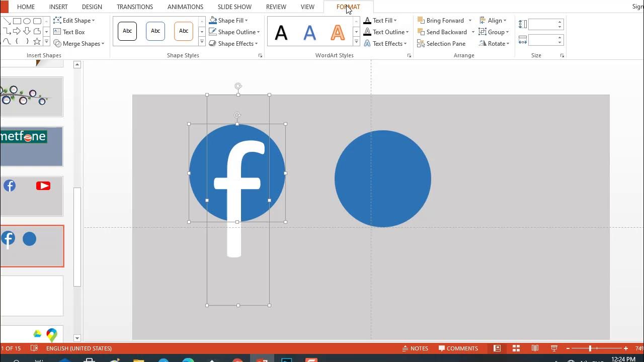The height and width of the screenshot is (362, 644).
Task: Select the metfone slide thumbnail
Action: click(x=31, y=146)
